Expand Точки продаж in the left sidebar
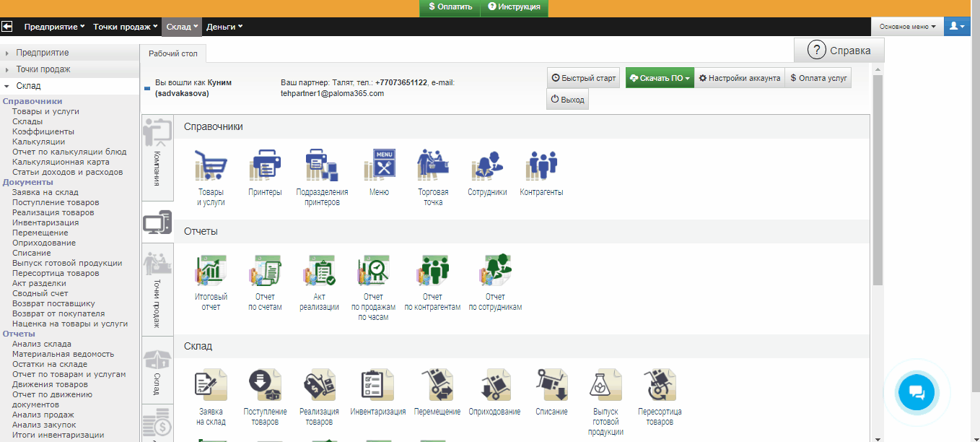This screenshot has height=442, width=980. coord(43,69)
